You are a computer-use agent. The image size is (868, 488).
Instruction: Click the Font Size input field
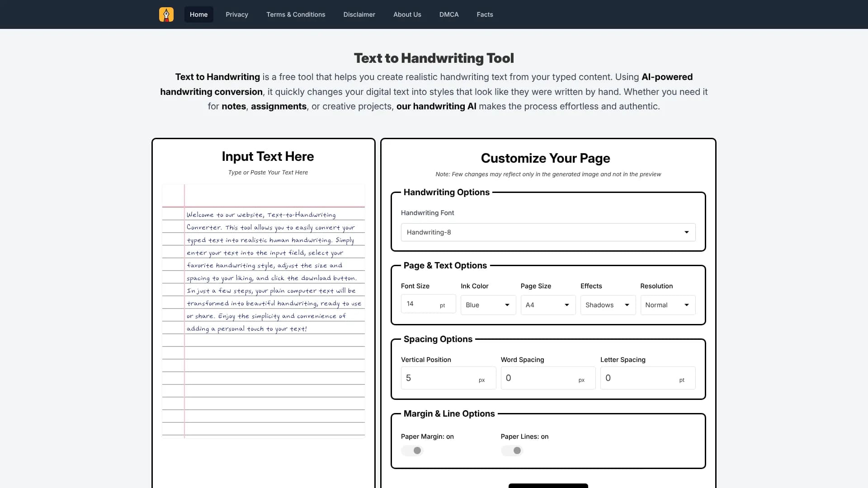tap(420, 304)
